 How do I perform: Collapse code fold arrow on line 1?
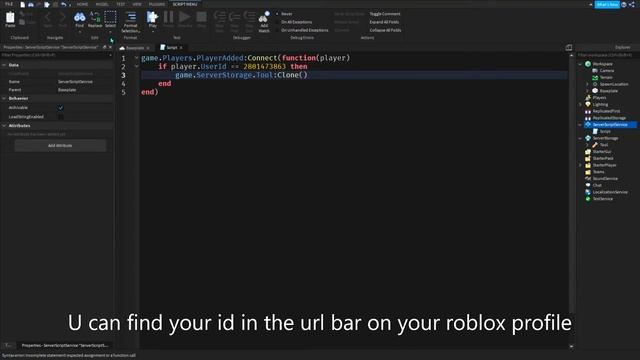[137, 58]
